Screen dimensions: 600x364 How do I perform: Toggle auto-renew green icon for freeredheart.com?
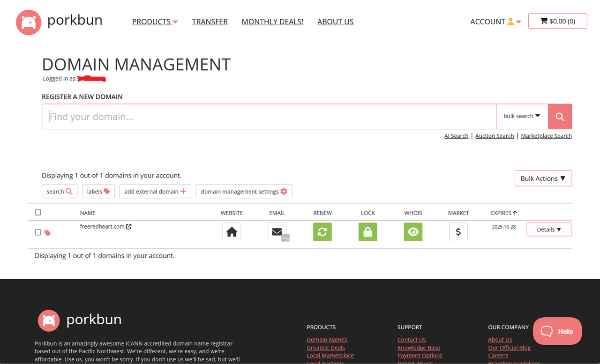tap(322, 232)
